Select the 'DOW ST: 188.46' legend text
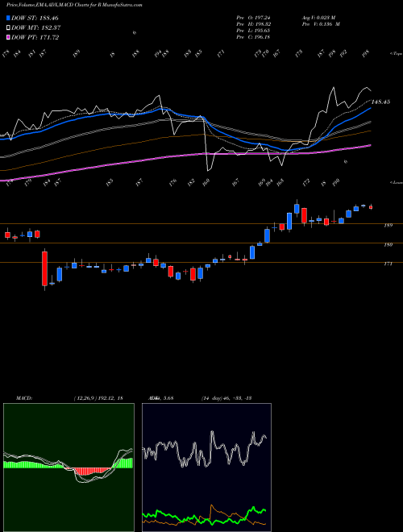The image size is (403, 532). pos(35,18)
